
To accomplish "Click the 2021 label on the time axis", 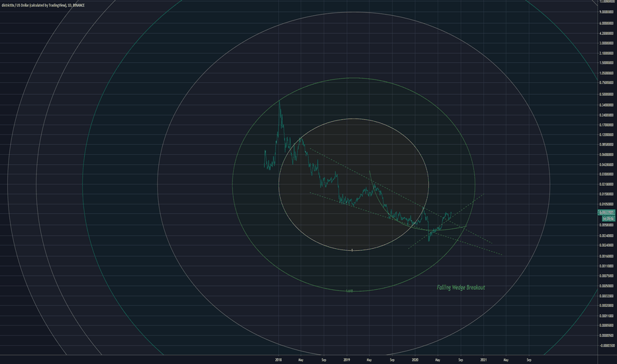I will click(x=483, y=359).
